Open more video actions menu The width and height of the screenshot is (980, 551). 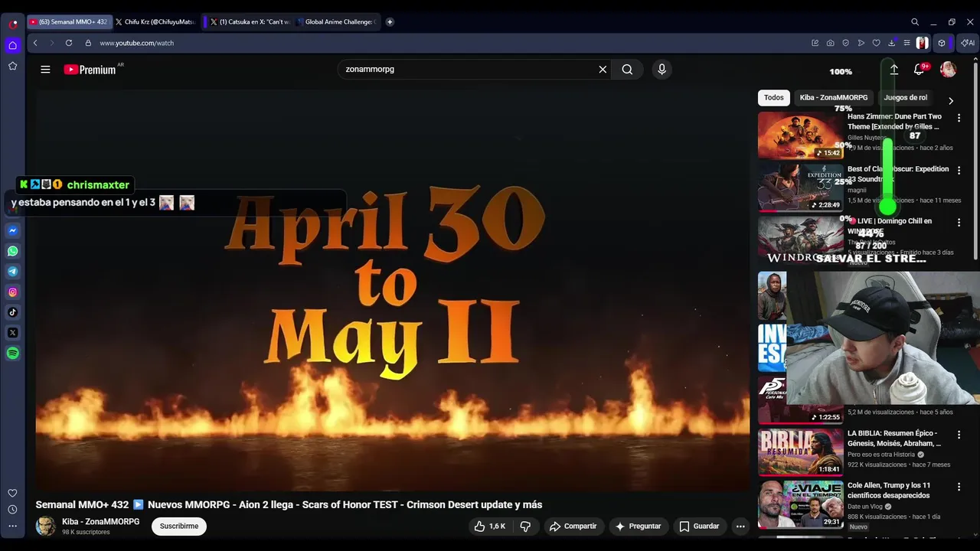click(x=740, y=527)
